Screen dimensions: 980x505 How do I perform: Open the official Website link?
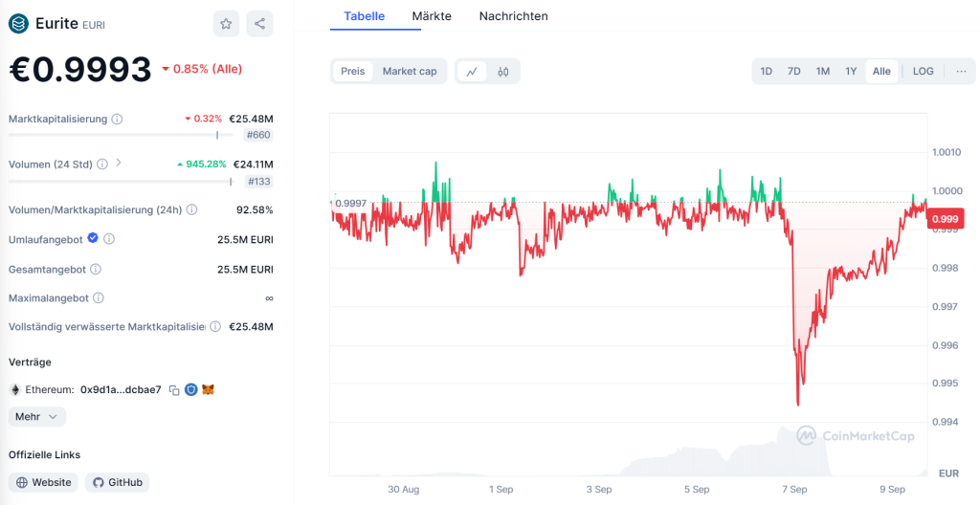[43, 482]
